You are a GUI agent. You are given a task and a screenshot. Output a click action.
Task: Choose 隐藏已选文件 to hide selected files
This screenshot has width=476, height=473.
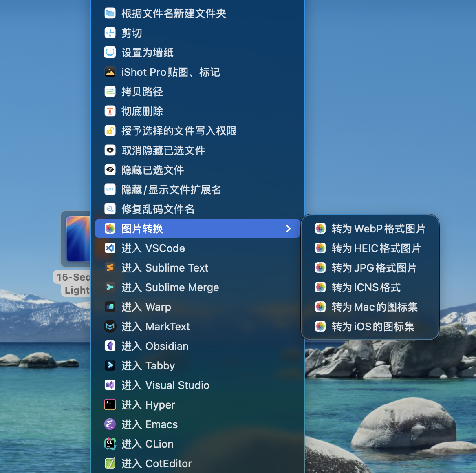(x=152, y=170)
